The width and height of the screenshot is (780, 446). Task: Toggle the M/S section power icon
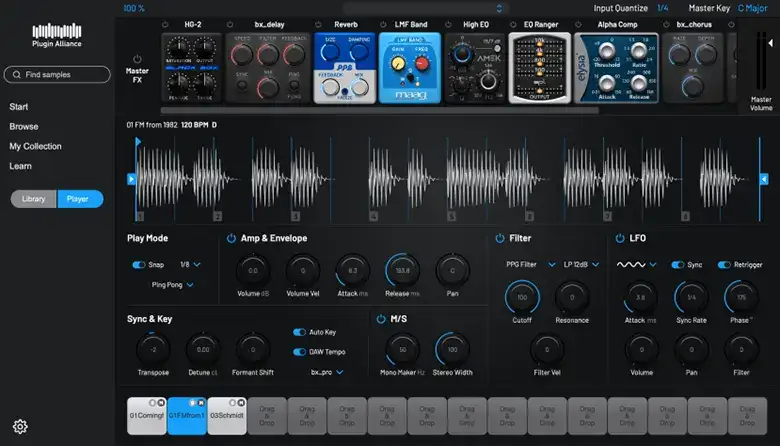tap(381, 319)
